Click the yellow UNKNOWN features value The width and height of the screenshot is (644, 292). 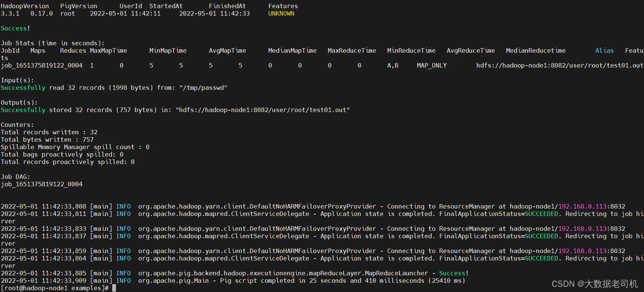[281, 13]
